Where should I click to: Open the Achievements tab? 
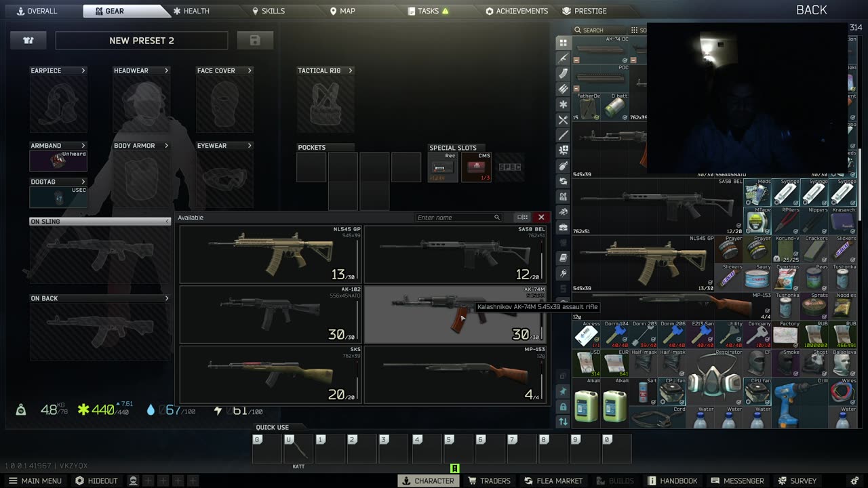517,11
